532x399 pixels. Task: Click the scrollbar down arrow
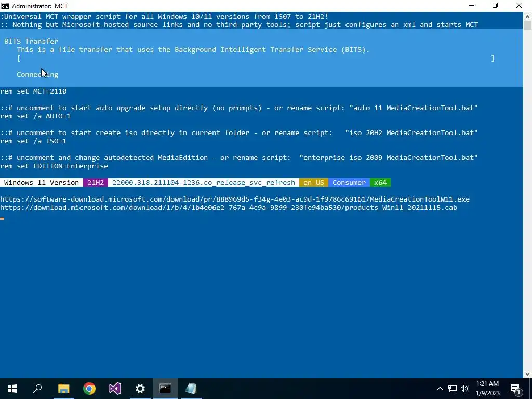tap(528, 374)
